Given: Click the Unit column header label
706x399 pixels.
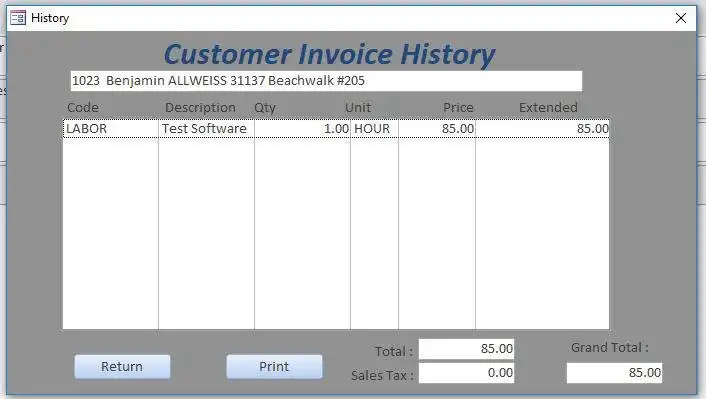Looking at the screenshot, I should pos(358,108).
